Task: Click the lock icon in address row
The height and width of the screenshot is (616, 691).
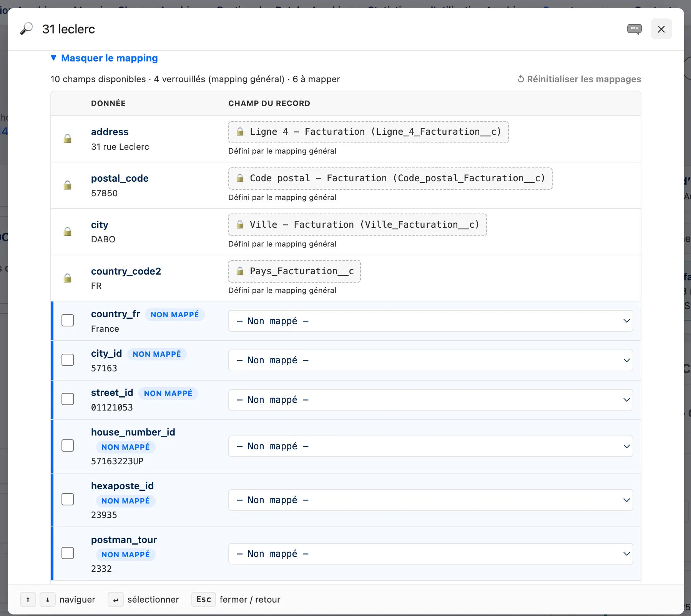Action: [x=68, y=139]
